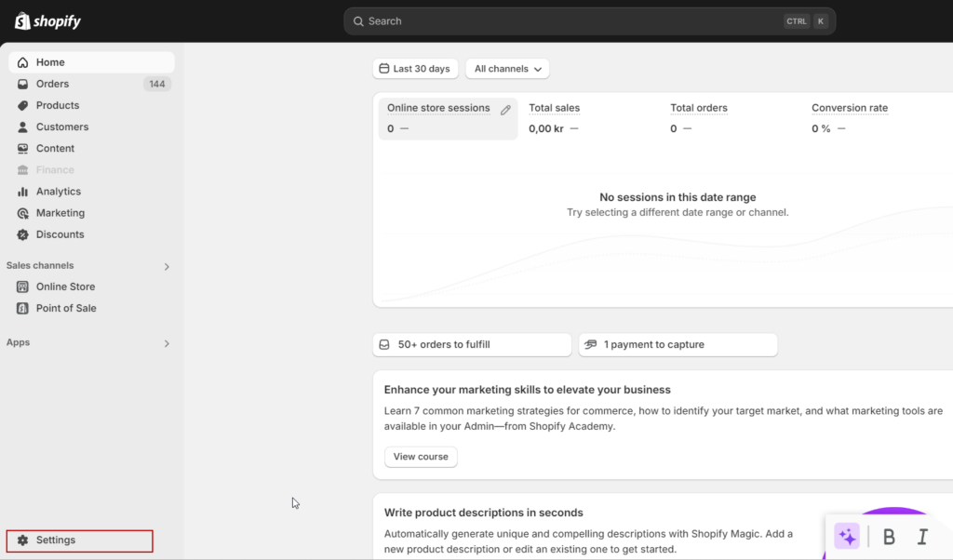Click the Marketing target icon
Viewport: 953px width, 560px height.
(22, 213)
